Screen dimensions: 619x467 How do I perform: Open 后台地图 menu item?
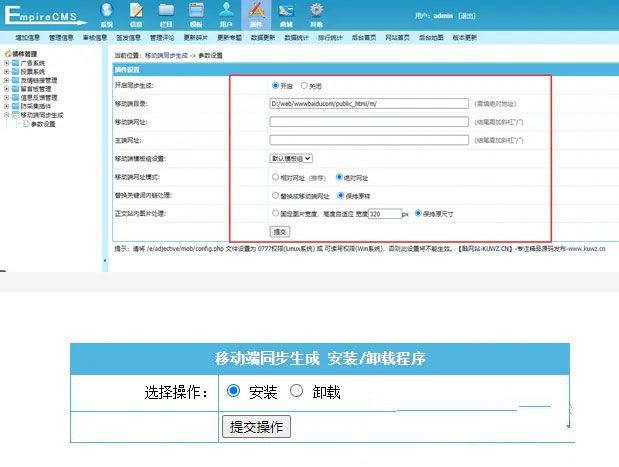click(x=431, y=38)
